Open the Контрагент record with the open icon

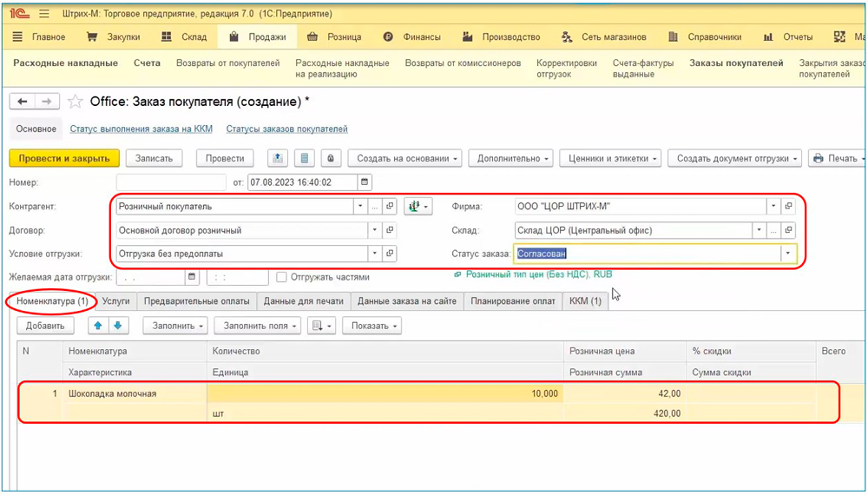[390, 207]
